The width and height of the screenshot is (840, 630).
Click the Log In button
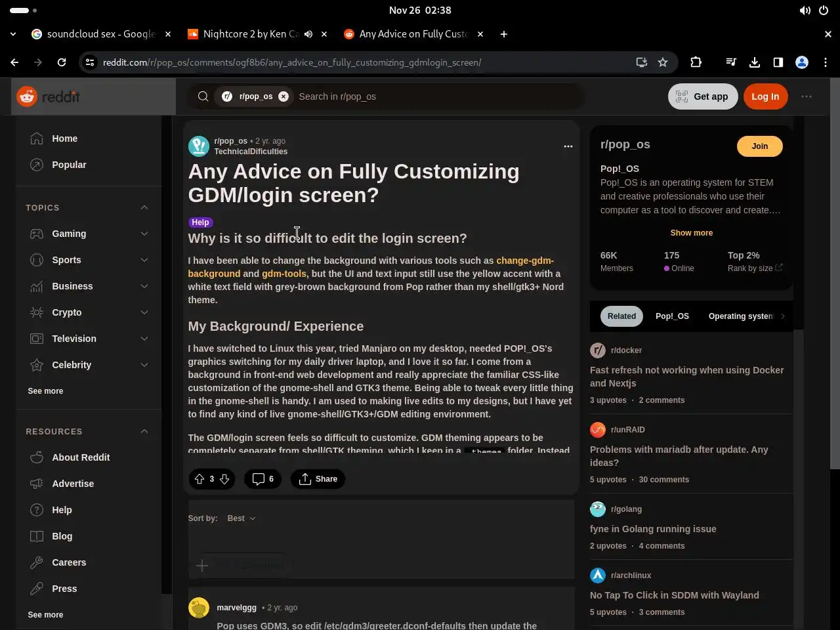[765, 96]
